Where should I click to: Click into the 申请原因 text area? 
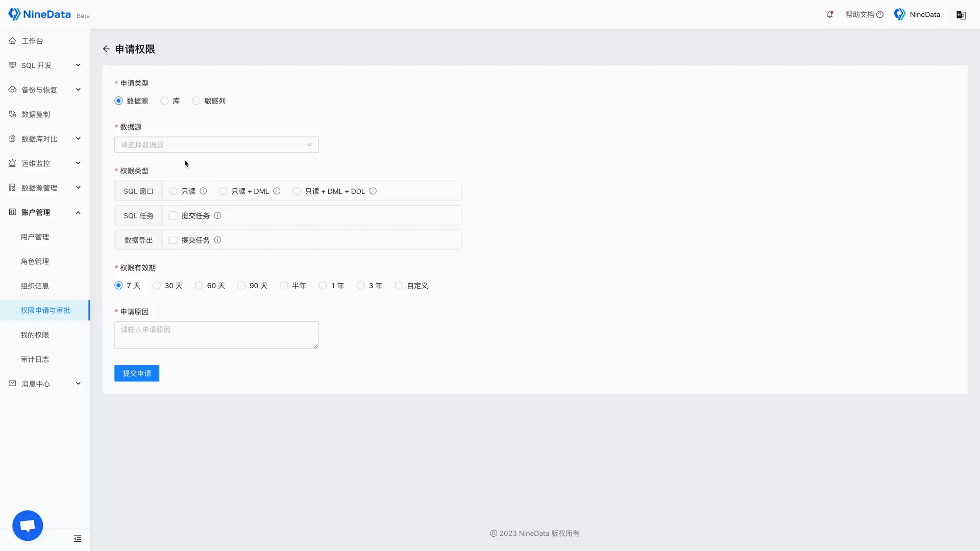pyautogui.click(x=216, y=335)
